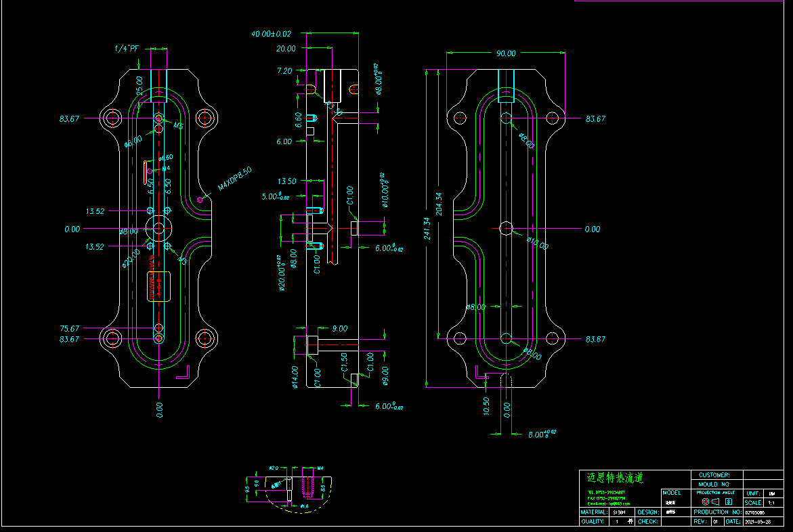Click the blank CHECK value cell
Image resolution: width=793 pixels, height=532 pixels.
tap(674, 522)
